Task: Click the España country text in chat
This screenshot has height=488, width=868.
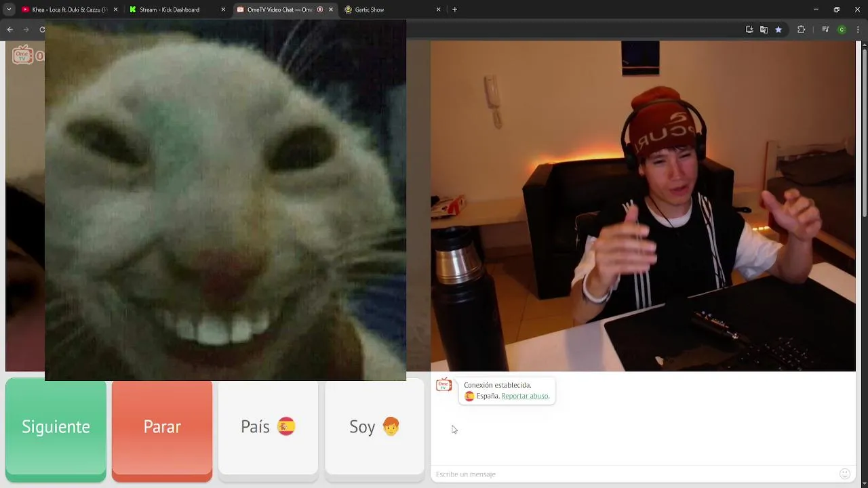Action: (x=488, y=396)
